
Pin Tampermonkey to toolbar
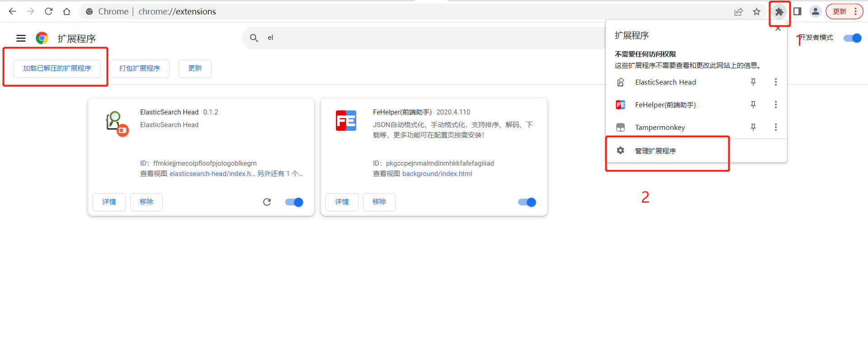(x=753, y=127)
